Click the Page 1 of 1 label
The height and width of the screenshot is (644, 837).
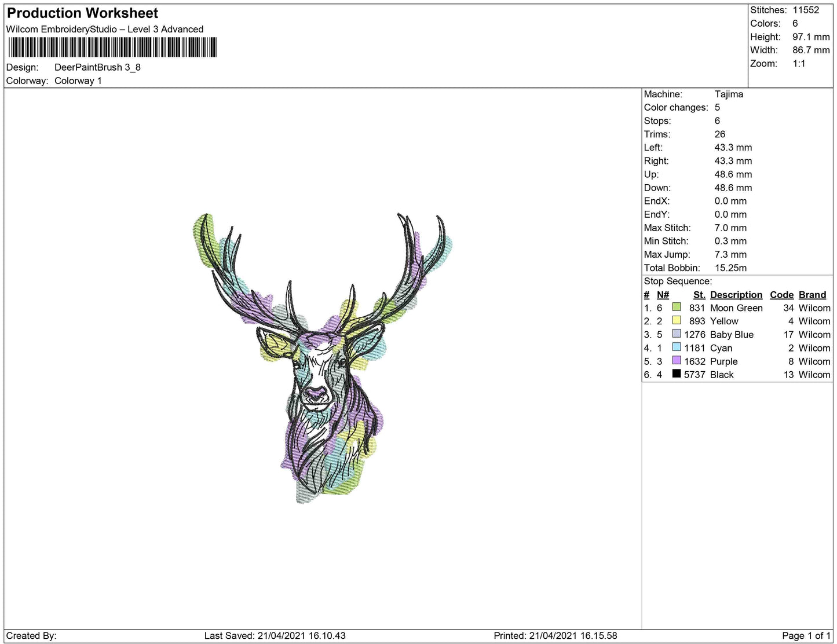(x=805, y=635)
